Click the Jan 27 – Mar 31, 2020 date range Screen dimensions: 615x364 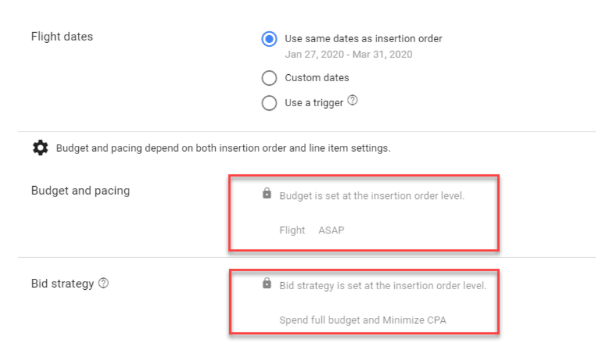[x=349, y=54]
